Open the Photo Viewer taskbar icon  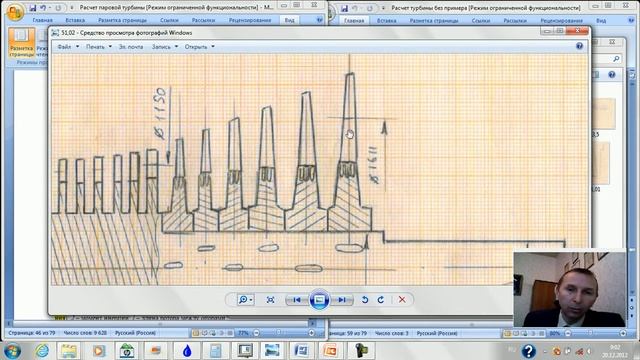point(272,351)
